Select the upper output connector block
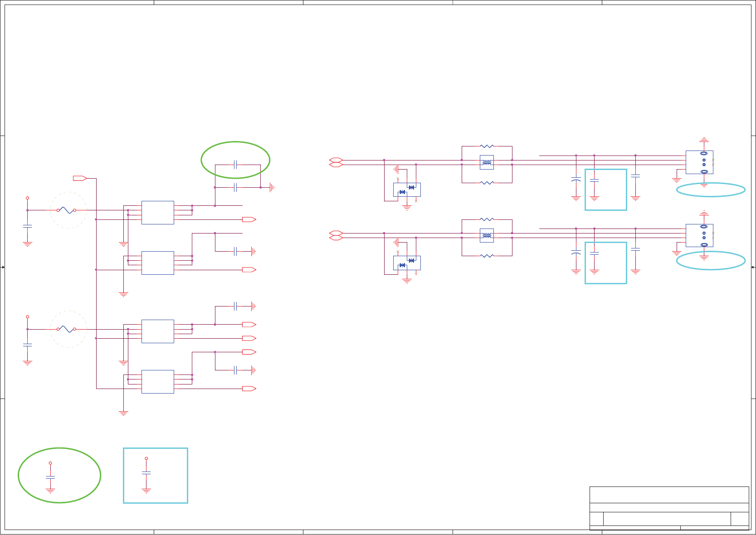Viewport: 756px width, 535px height. 699,162
